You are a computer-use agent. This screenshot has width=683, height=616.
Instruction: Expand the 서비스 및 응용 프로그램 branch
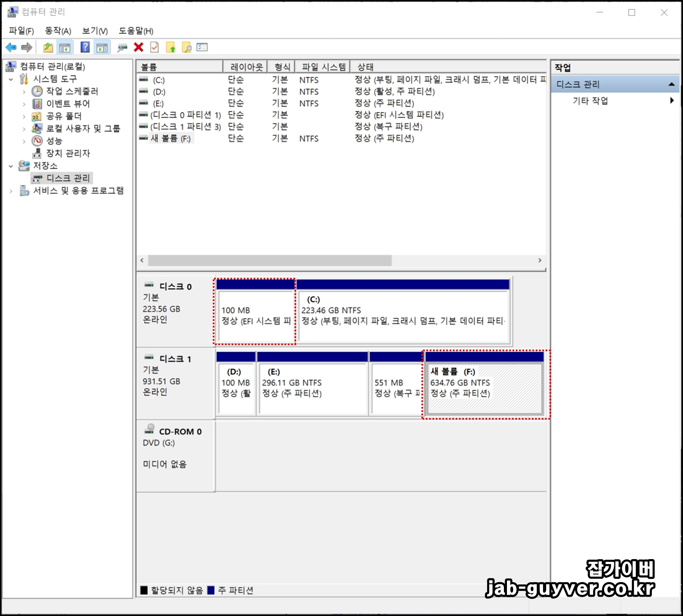coord(10,191)
